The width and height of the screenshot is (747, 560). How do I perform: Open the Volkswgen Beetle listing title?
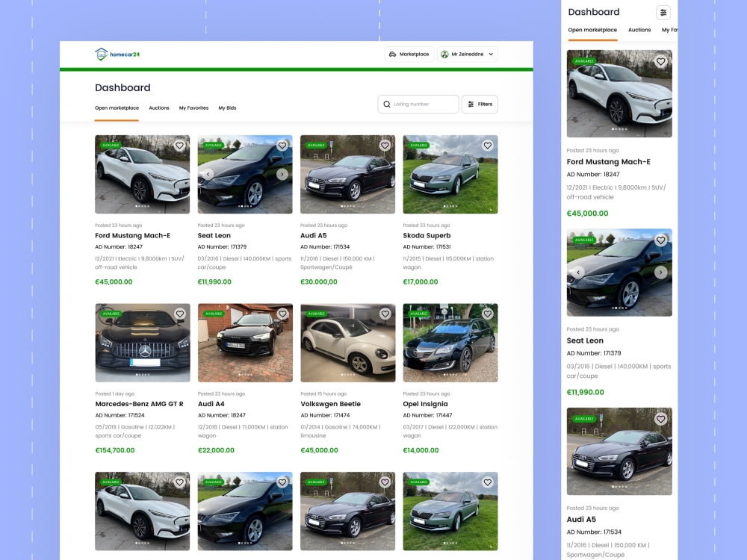[331, 404]
